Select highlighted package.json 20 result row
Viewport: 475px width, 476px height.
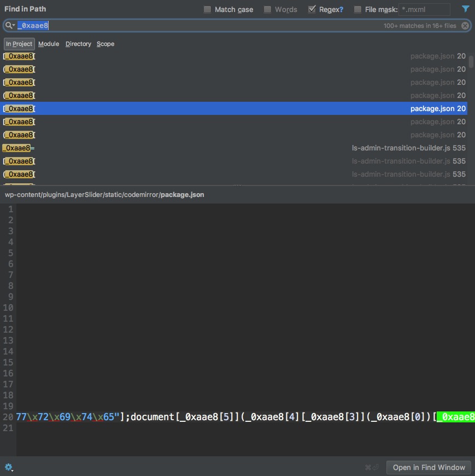pyautogui.click(x=233, y=108)
